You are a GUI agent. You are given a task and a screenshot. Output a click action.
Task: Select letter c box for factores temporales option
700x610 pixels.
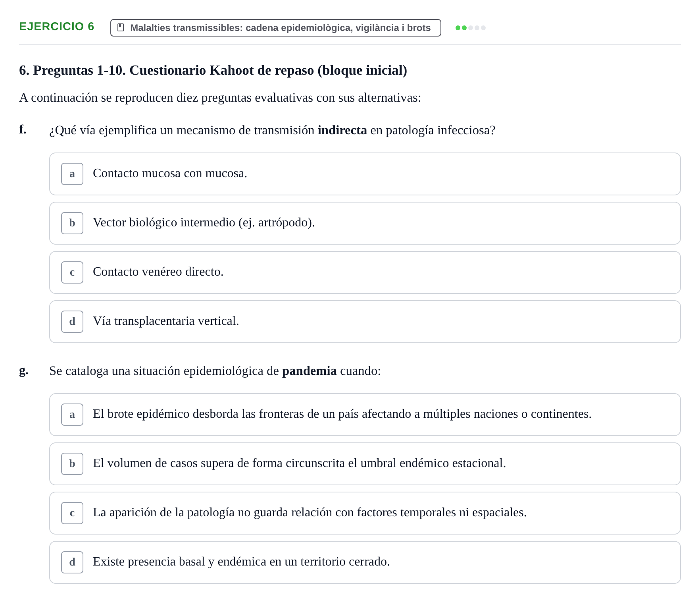click(x=72, y=513)
